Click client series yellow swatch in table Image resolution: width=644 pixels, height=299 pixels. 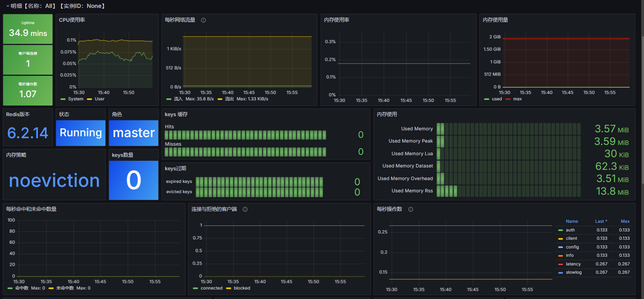click(x=560, y=239)
